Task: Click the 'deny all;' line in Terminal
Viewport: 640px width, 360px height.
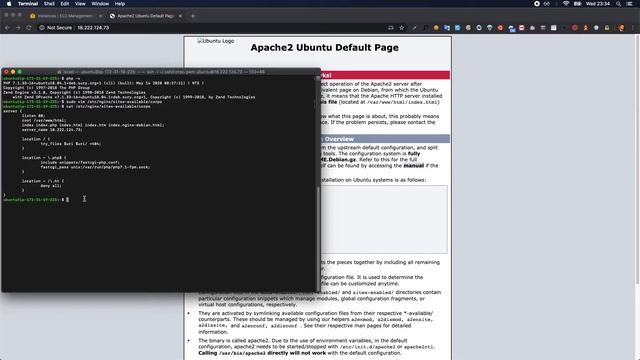Action: coord(51,186)
